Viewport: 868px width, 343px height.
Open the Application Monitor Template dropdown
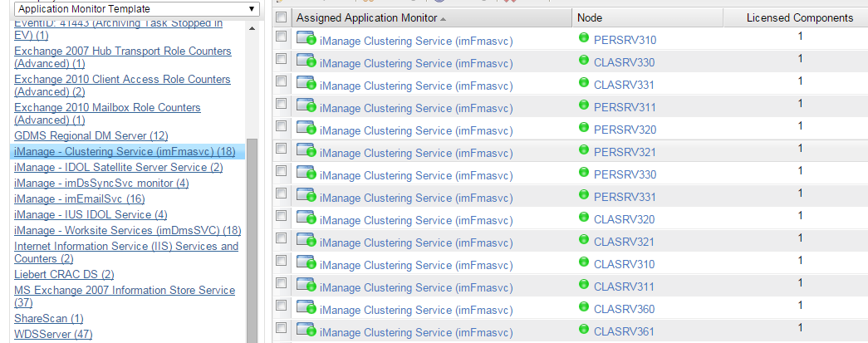[x=137, y=9]
